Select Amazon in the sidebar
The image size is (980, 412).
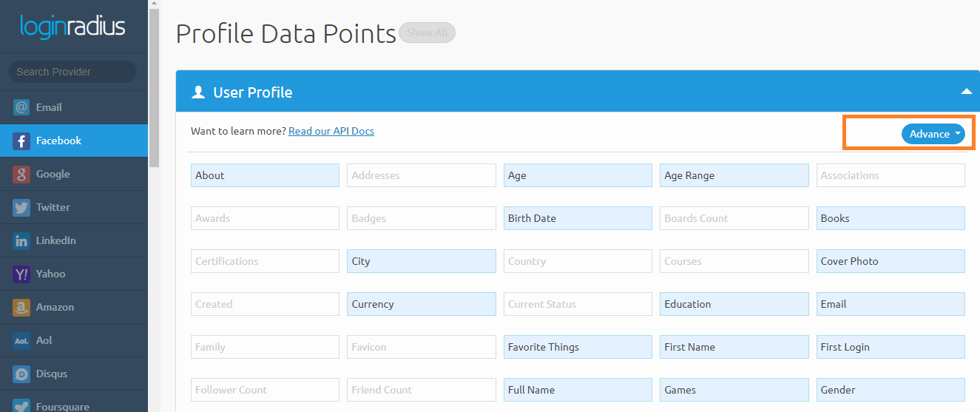point(74,307)
